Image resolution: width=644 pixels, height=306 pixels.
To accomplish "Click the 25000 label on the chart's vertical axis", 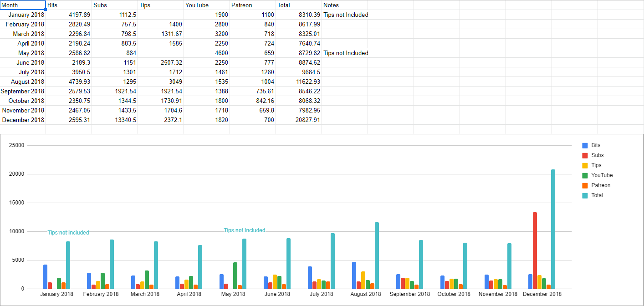I will (x=17, y=145).
